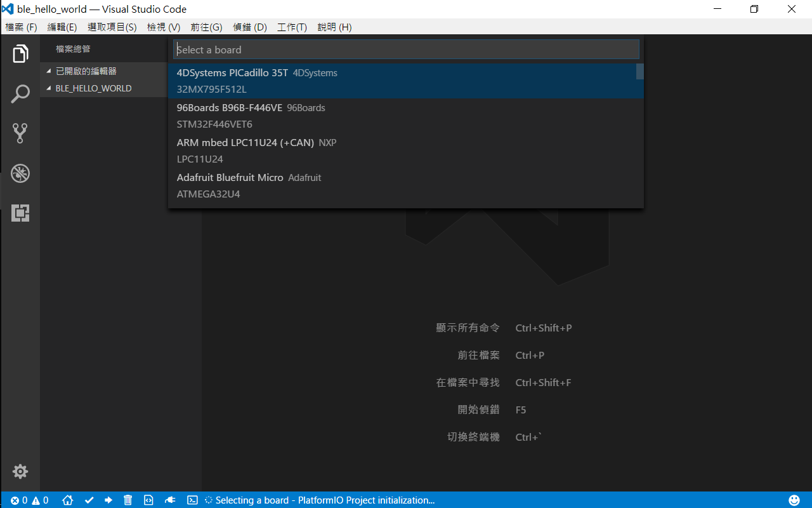Click PlatformIO file code icon in status bar
812x508 pixels.
coord(148,500)
